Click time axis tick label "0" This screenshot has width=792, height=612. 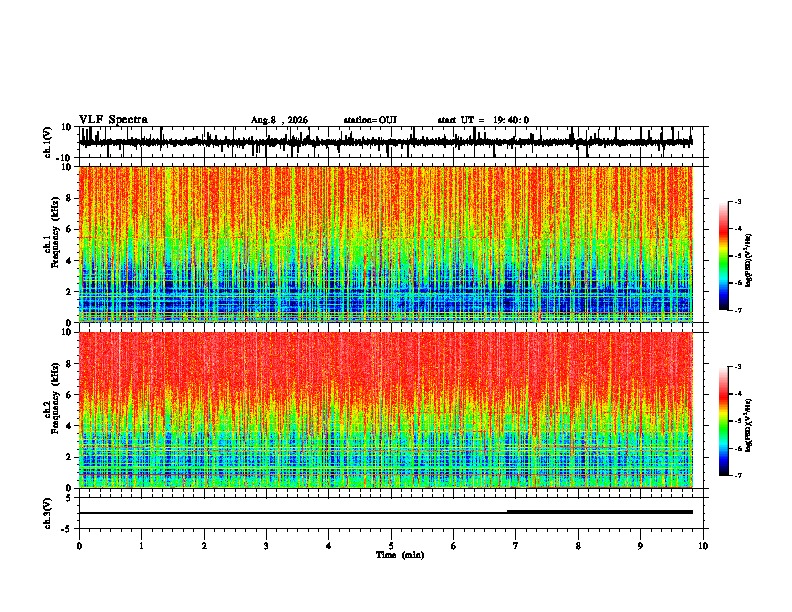click(79, 546)
